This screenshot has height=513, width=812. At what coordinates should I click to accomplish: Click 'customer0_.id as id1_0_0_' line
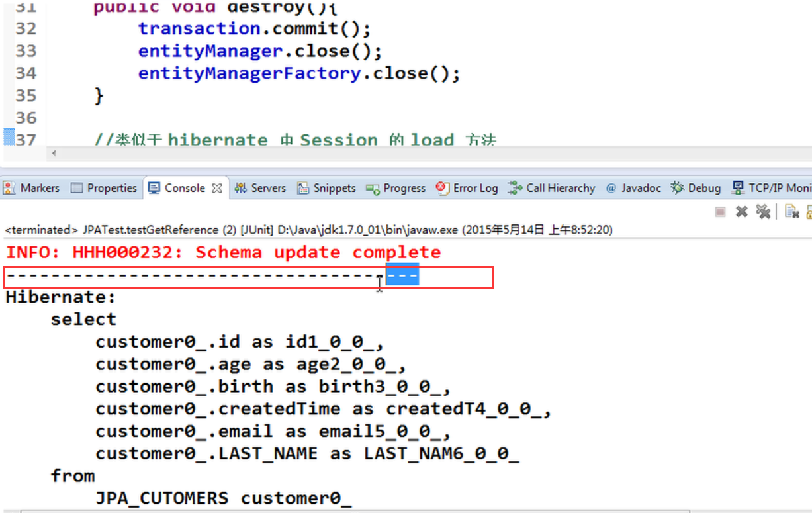(240, 342)
